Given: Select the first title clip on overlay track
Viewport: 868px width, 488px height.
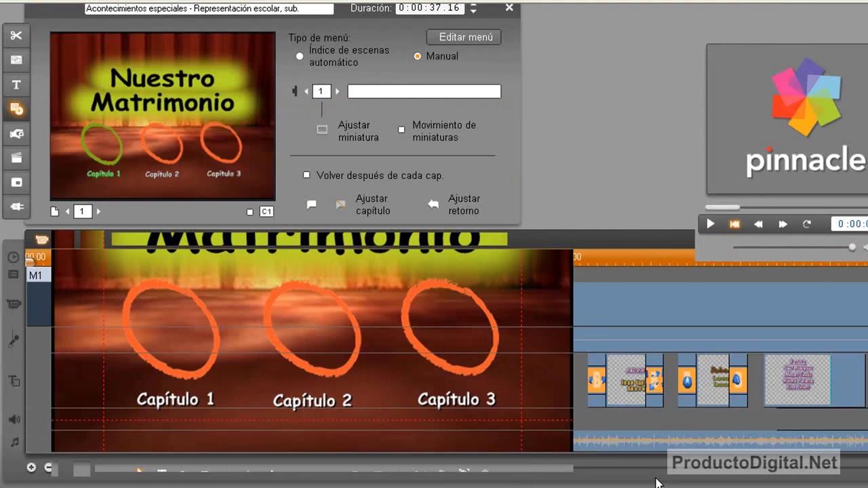Looking at the screenshot, I should [x=625, y=380].
